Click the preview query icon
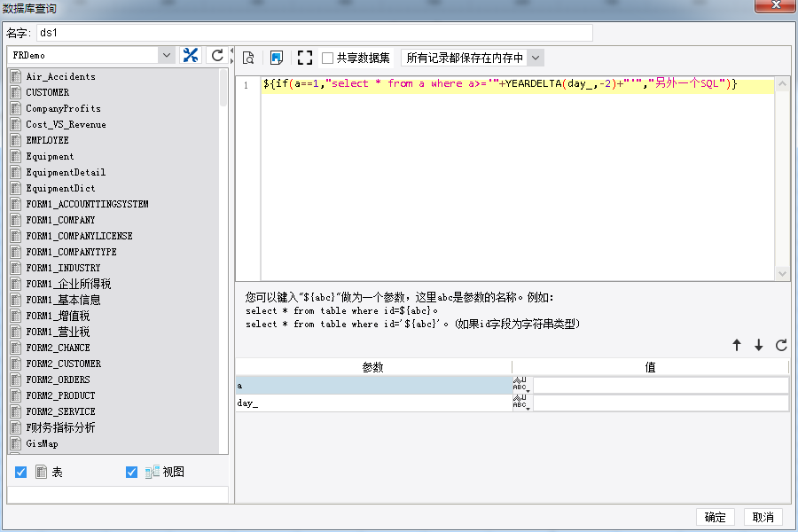The height and width of the screenshot is (532, 798). coord(249,58)
